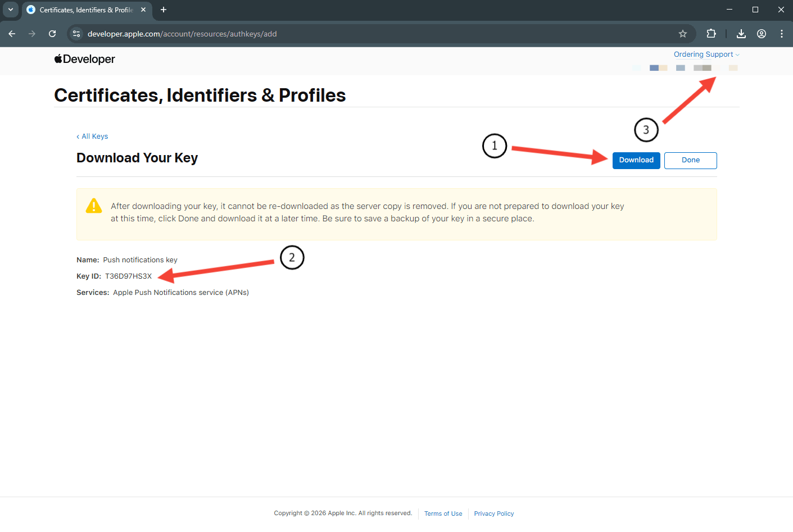Viewport: 793px width, 532px height.
Task: Click Apple Push Notifications service (APNs) text
Action: (181, 293)
